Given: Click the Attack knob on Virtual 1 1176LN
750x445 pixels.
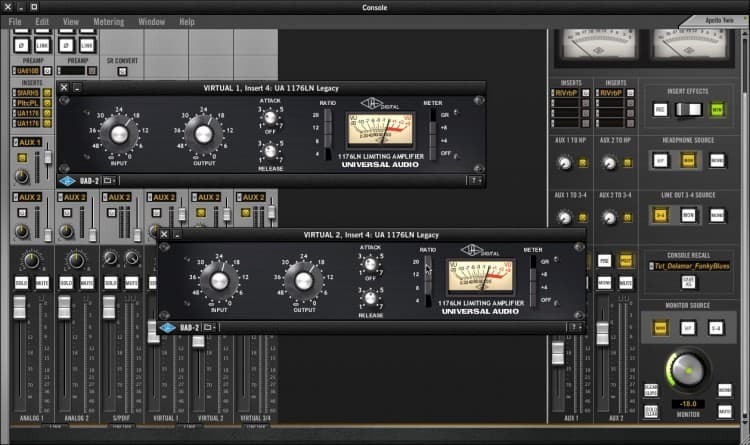Looking at the screenshot, I should pos(270,118).
